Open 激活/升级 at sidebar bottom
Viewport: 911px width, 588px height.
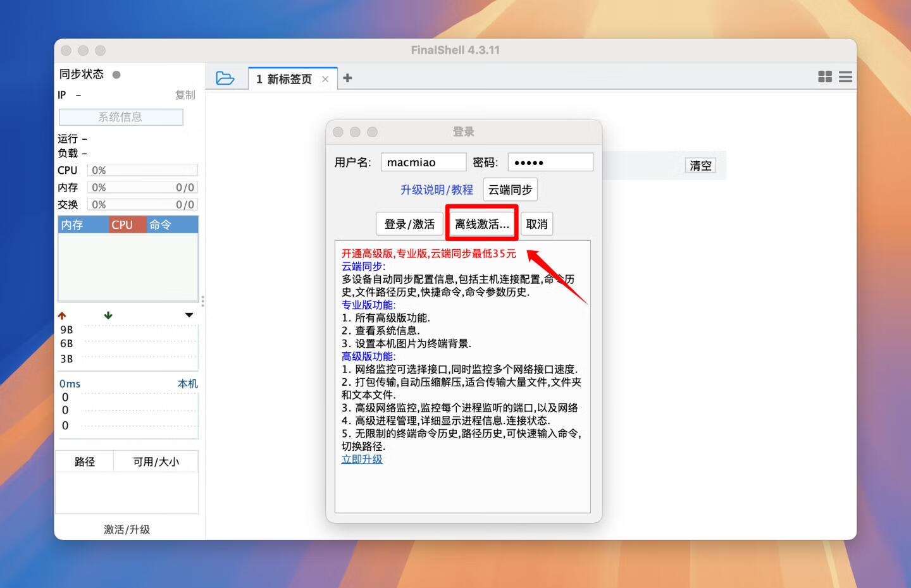click(x=127, y=529)
